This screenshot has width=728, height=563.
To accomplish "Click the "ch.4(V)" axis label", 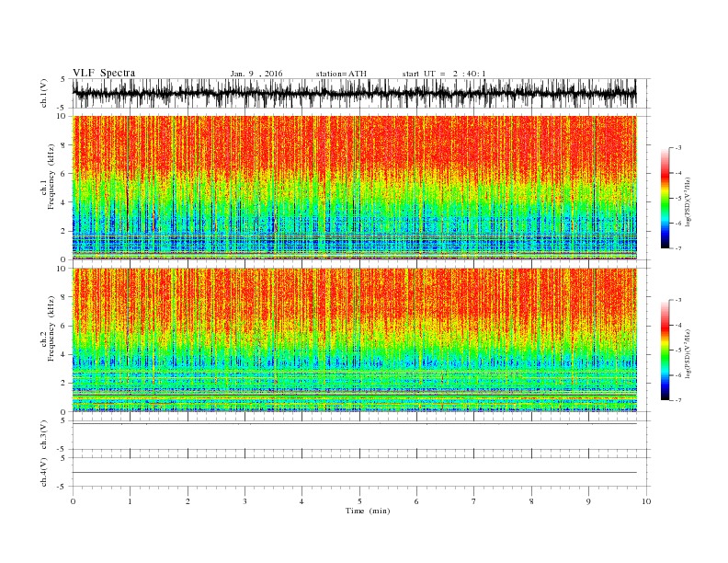I will click(x=44, y=473).
